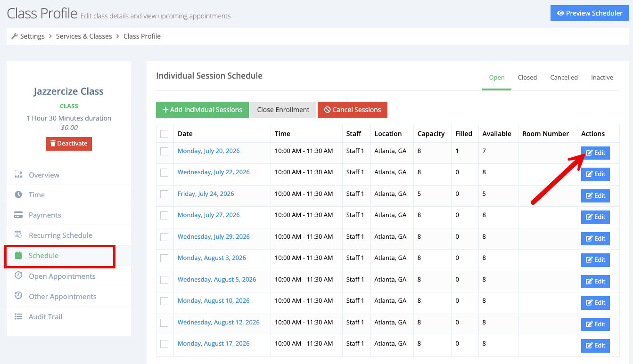Check the box for Wednesday, July 29 session
This screenshot has width=633, height=364.
click(164, 237)
